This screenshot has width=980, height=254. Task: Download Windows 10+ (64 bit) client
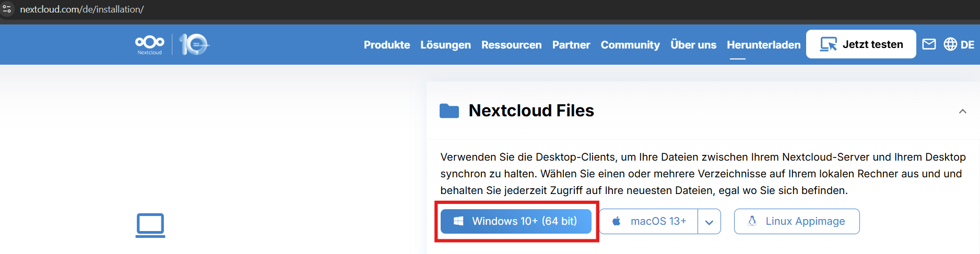tap(516, 221)
